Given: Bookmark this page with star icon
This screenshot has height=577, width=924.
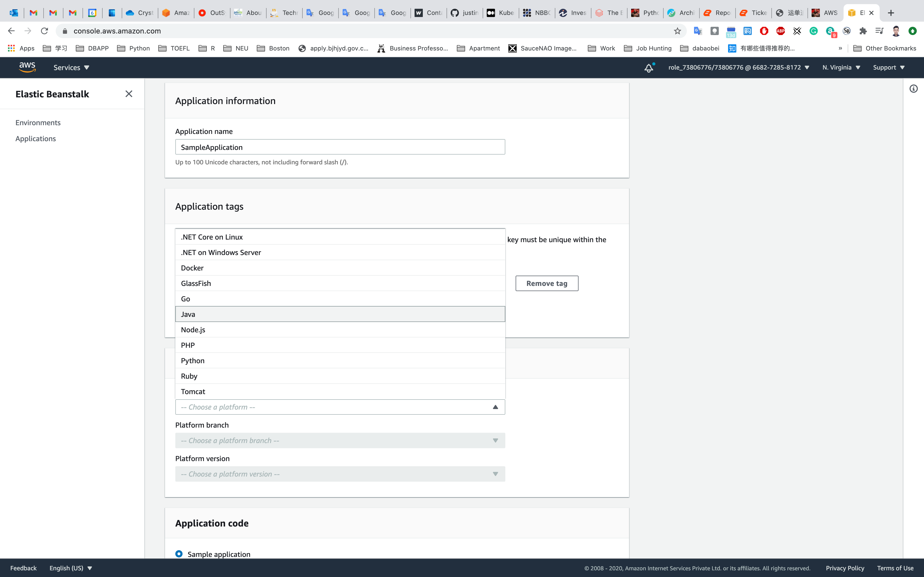Looking at the screenshot, I should (677, 31).
